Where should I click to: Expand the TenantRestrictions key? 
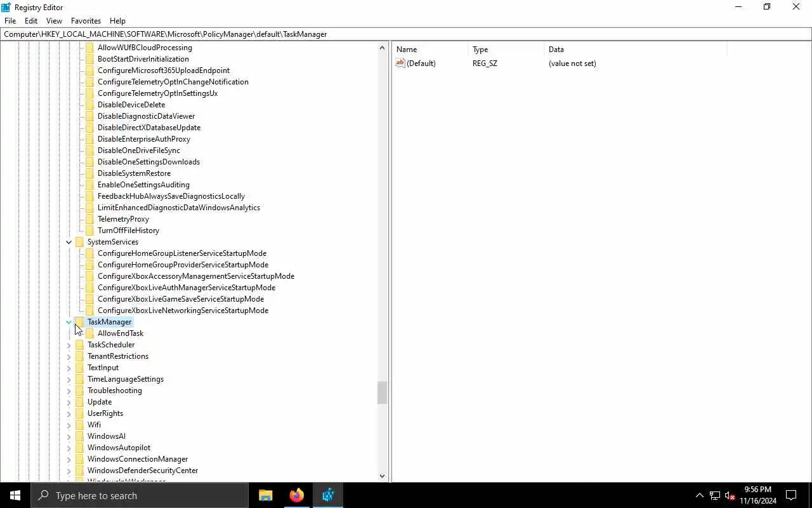click(x=69, y=356)
